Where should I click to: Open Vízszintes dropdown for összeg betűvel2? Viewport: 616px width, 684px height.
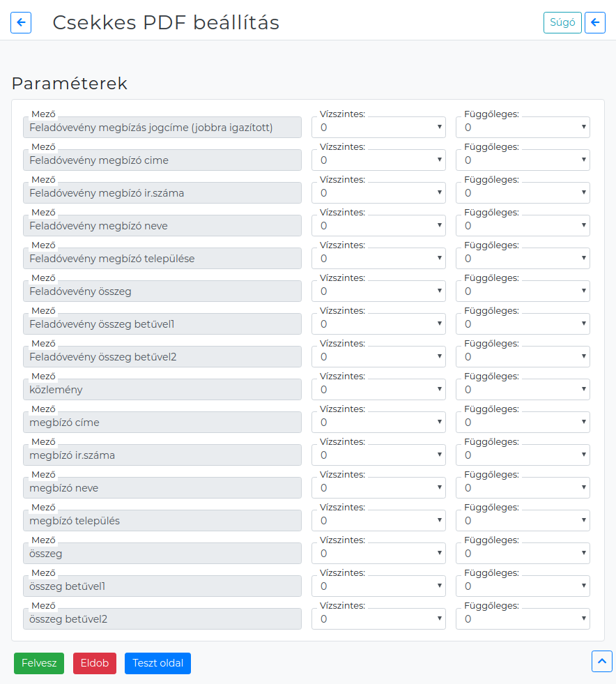tap(378, 618)
